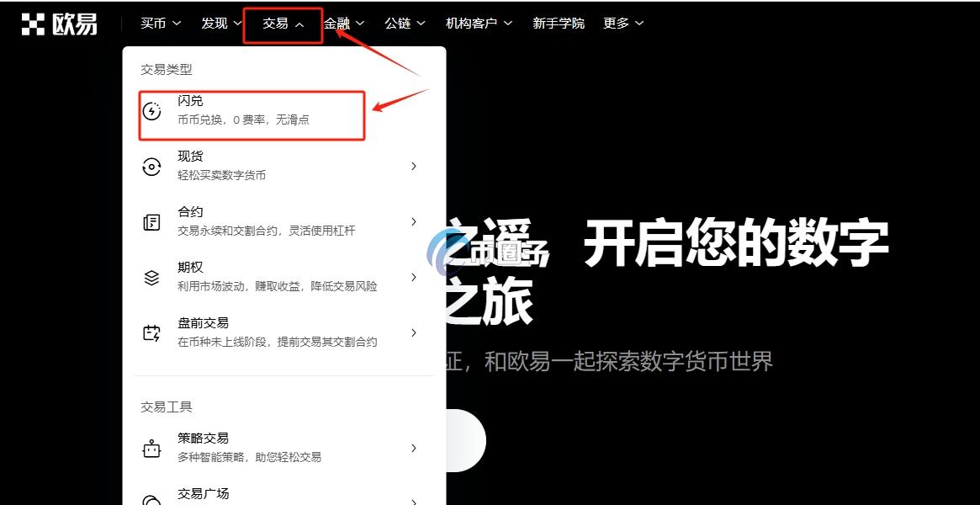Select the 期权 layers icon
This screenshot has height=505, width=980.
pos(151,276)
